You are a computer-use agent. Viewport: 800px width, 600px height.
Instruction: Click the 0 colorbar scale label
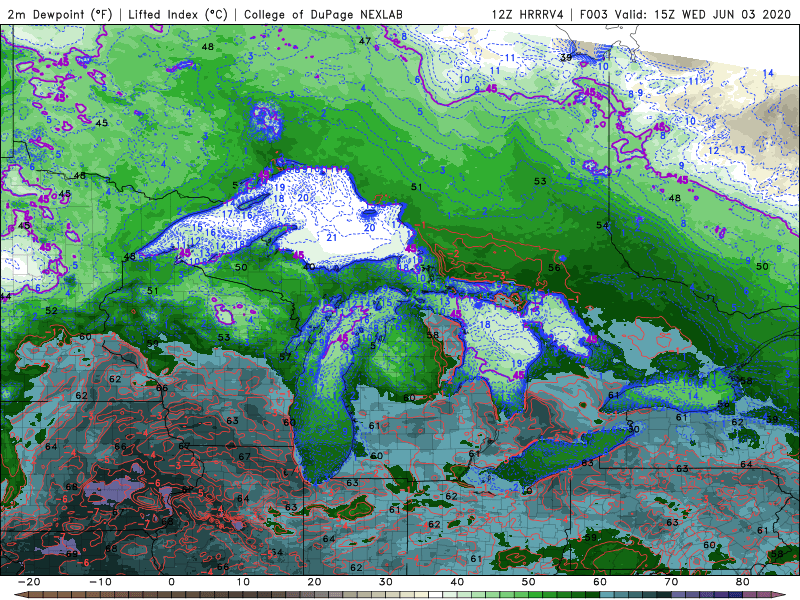pyautogui.click(x=171, y=582)
